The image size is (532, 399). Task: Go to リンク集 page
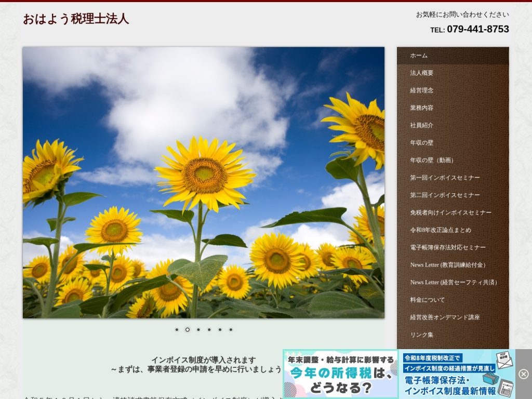pyautogui.click(x=453, y=335)
